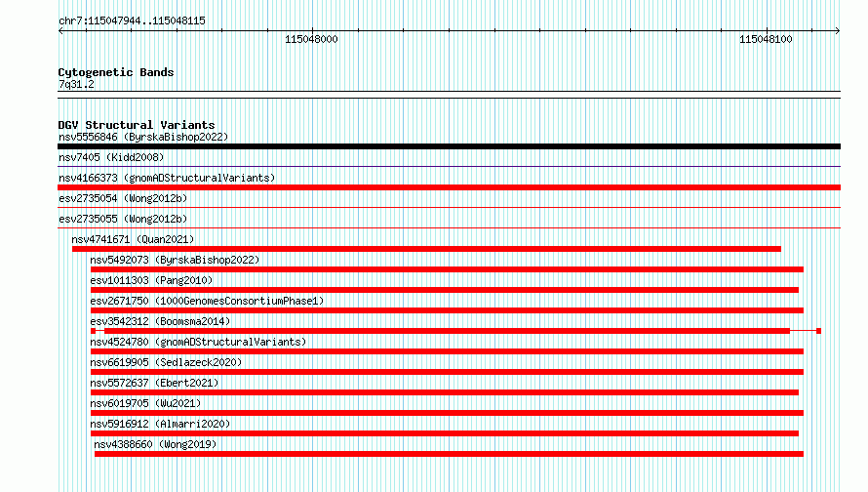Open variant nsv7405 (Kidd2008) label
This screenshot has width=868, height=492.
pos(111,157)
